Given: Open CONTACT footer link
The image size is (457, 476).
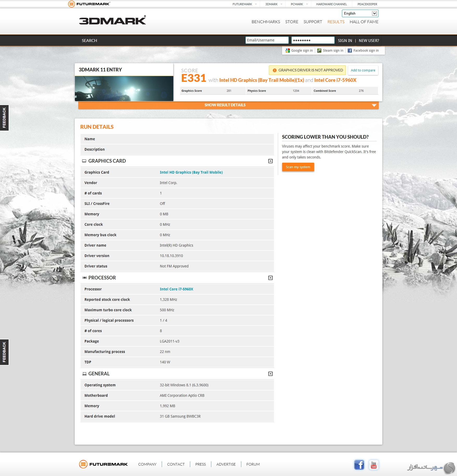Looking at the screenshot, I should point(176,465).
